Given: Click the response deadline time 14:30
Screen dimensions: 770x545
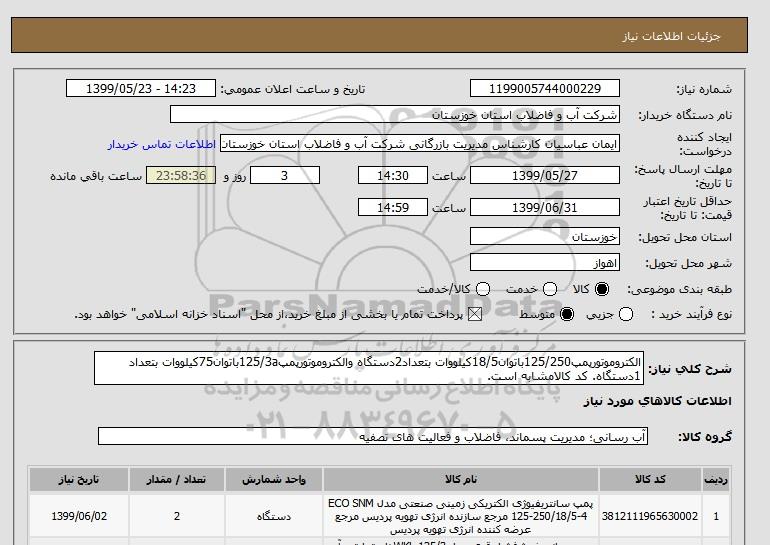Looking at the screenshot, I should 393,175.
